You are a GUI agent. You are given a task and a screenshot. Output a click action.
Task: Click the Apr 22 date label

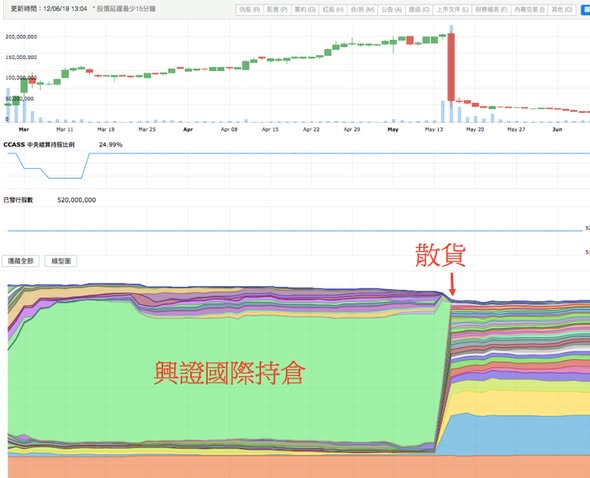pyautogui.click(x=311, y=129)
